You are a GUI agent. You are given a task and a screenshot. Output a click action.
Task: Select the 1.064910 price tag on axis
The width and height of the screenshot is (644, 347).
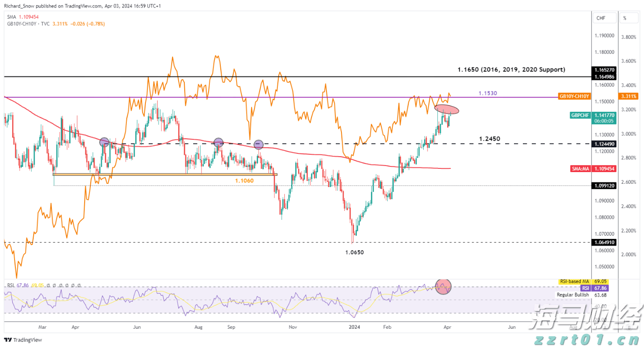pos(604,242)
